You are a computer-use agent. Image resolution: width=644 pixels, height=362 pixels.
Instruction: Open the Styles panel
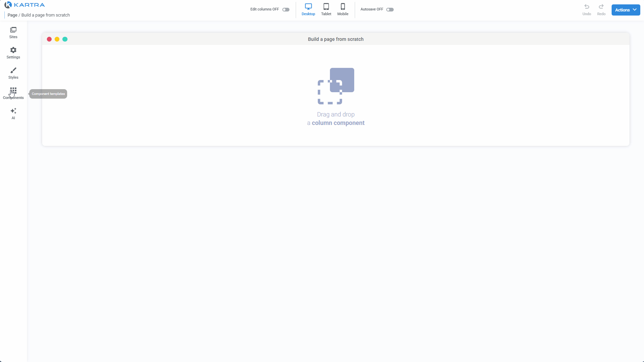click(13, 73)
